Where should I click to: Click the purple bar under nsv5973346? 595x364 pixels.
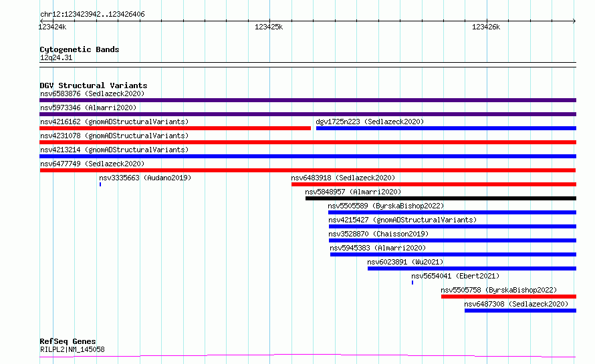coord(308,114)
